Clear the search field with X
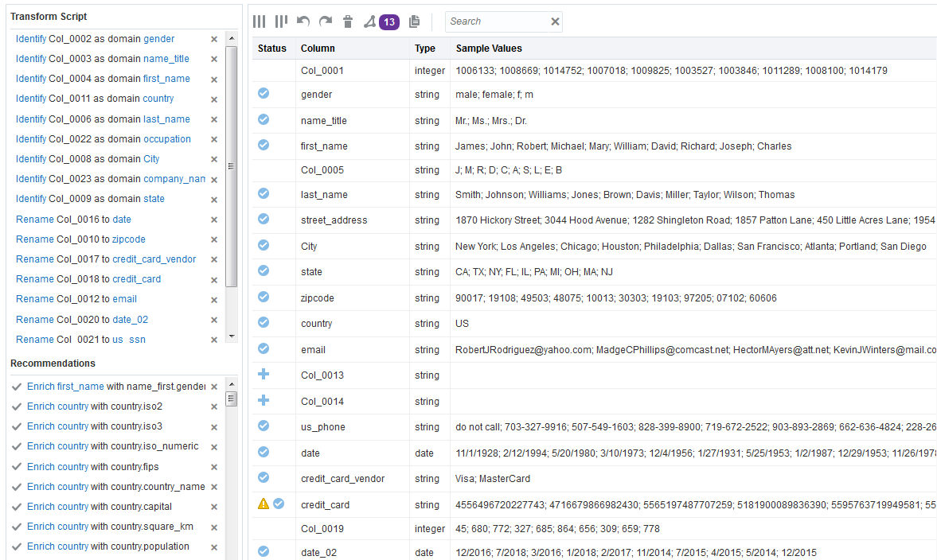The image size is (937, 560). pos(555,21)
